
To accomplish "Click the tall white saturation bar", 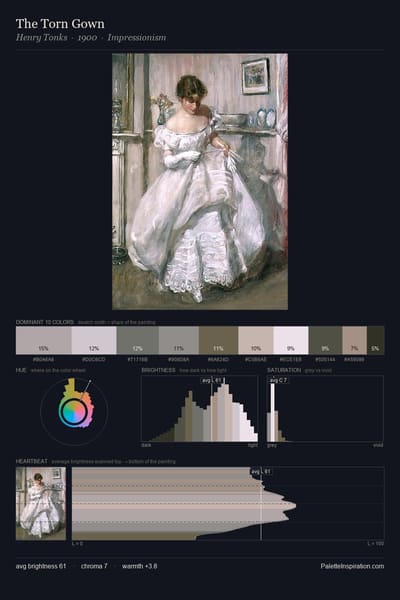I will tap(273, 412).
